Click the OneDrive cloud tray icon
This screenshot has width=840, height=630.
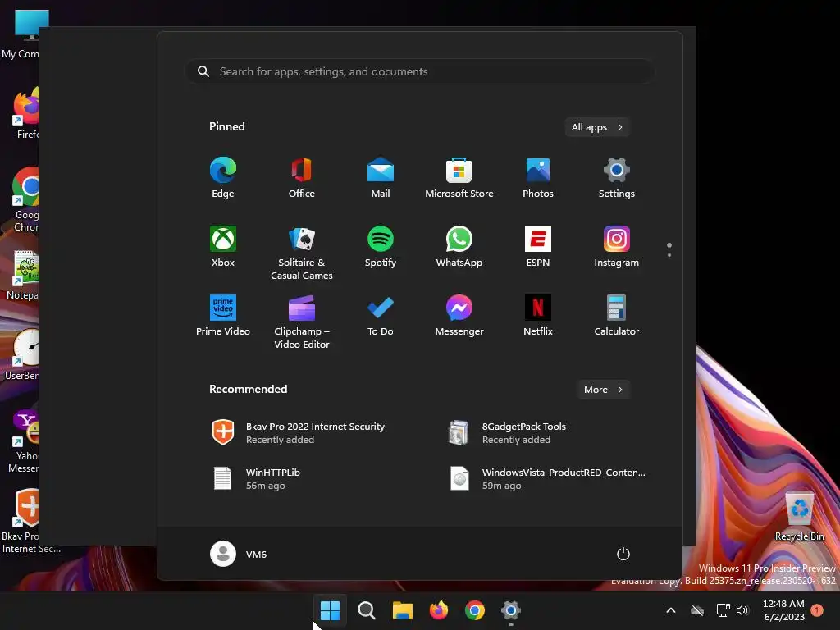697,610
